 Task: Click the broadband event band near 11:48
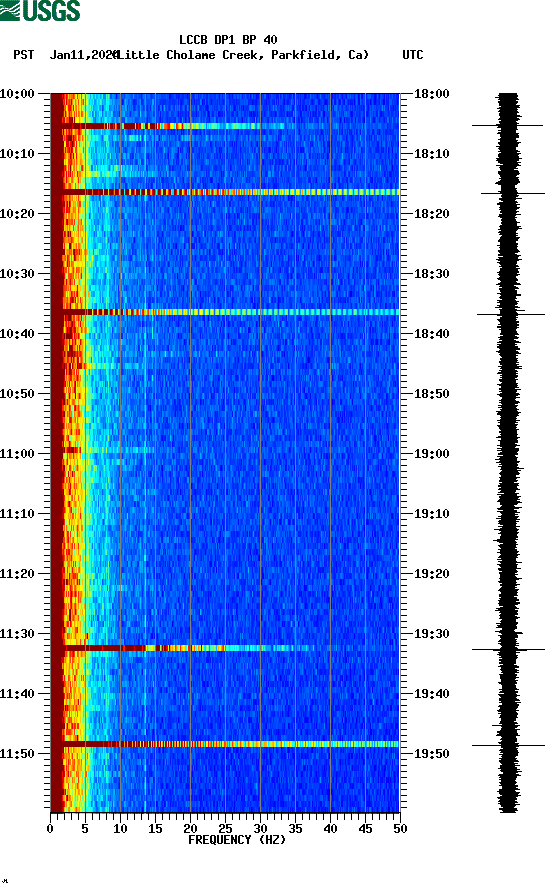pyautogui.click(x=225, y=744)
